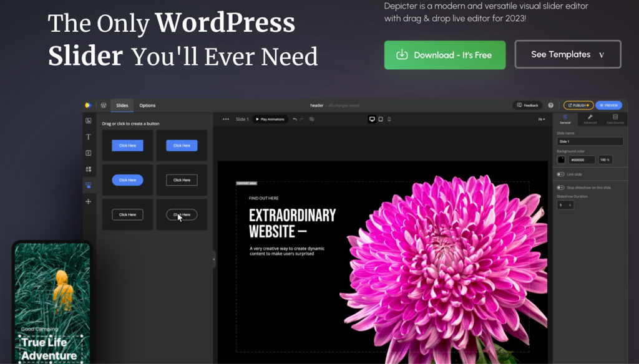Viewport: 639px width, 364px height.
Task: Click the Download - It's Free button
Action: 444,55
